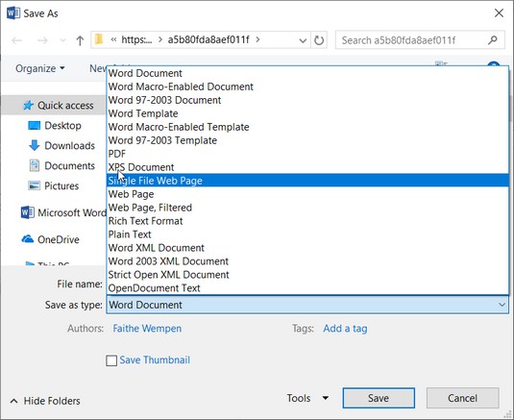
Task: Click the Up one level arrow icon
Action: point(80,40)
